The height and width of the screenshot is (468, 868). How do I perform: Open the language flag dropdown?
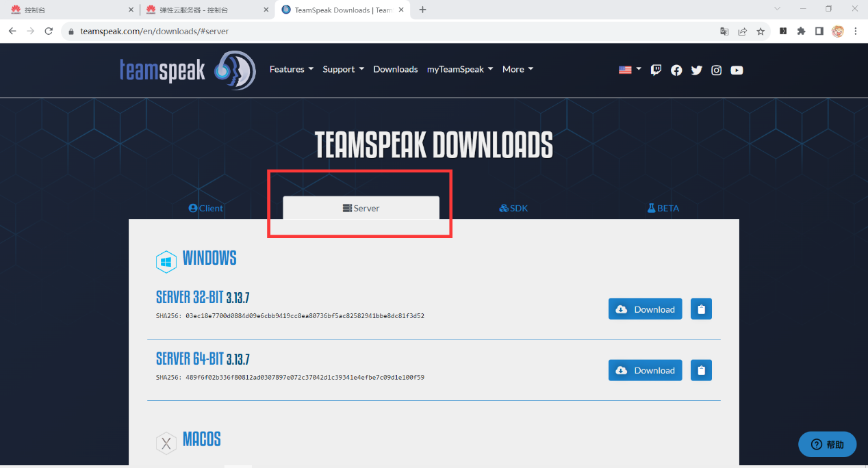point(630,69)
